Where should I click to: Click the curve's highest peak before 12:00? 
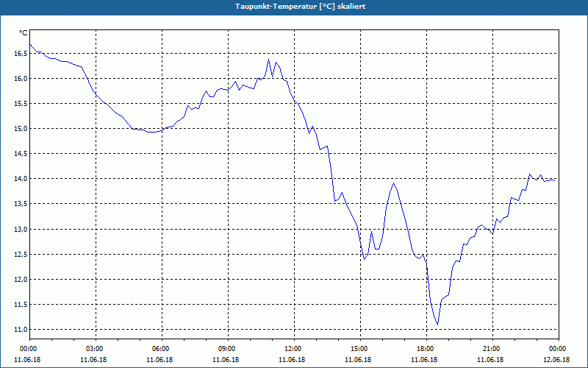tap(268, 60)
